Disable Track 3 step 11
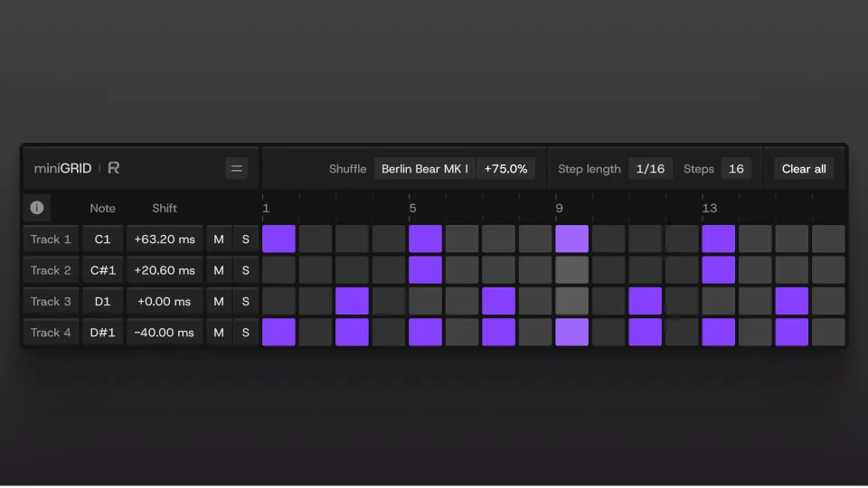This screenshot has width=868, height=488. click(646, 301)
